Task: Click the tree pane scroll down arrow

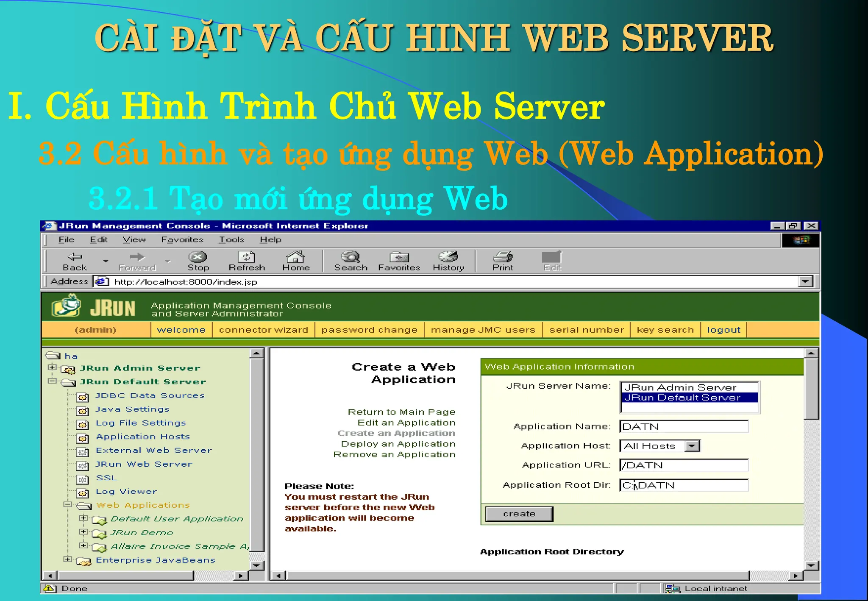Action: coord(257,565)
